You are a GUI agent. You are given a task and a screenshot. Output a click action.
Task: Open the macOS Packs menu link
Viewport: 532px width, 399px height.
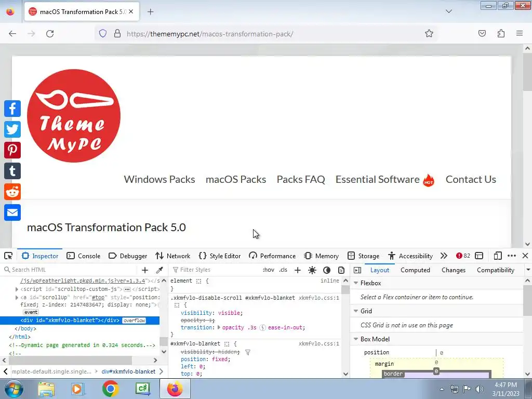click(x=236, y=179)
